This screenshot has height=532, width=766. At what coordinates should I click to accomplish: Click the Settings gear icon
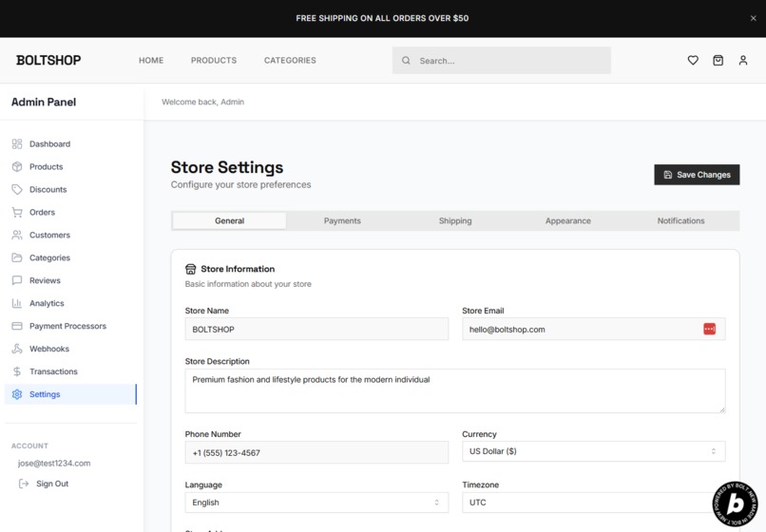coord(17,394)
